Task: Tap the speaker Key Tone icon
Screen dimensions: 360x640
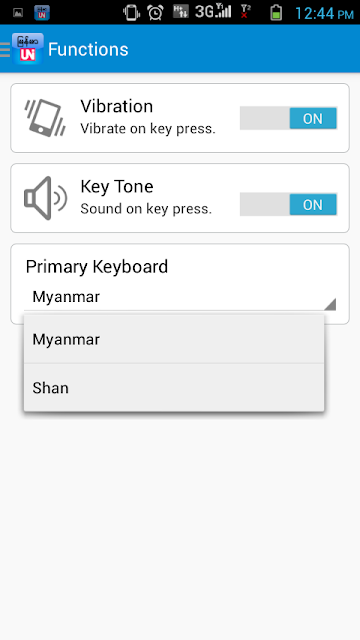Action: point(45,198)
